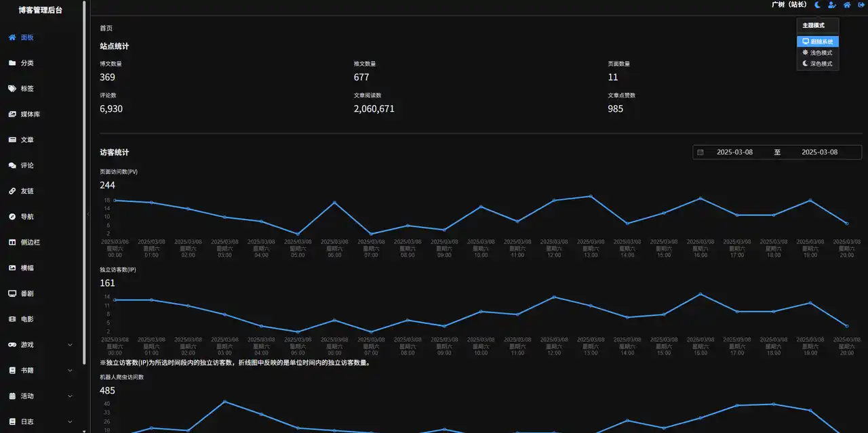Expand the 书籍 submenu chevron

pos(70,371)
